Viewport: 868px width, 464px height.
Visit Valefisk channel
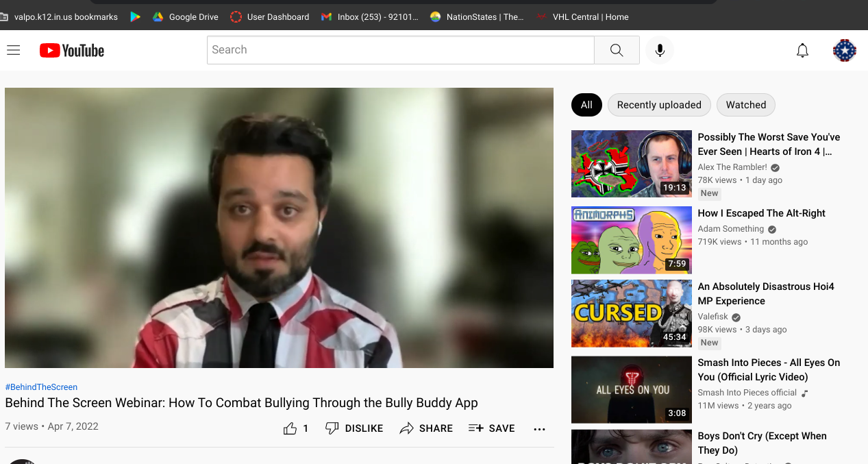pos(713,317)
